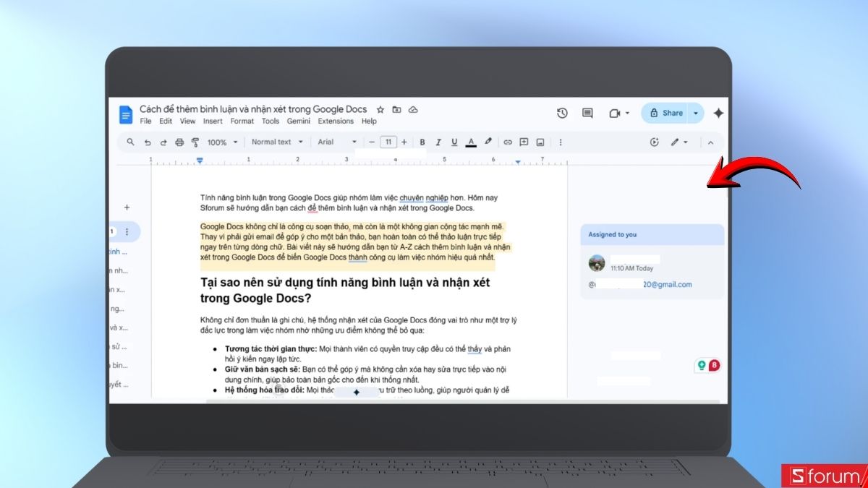Toggle bold formatting
This screenshot has height=488, width=868.
point(422,142)
